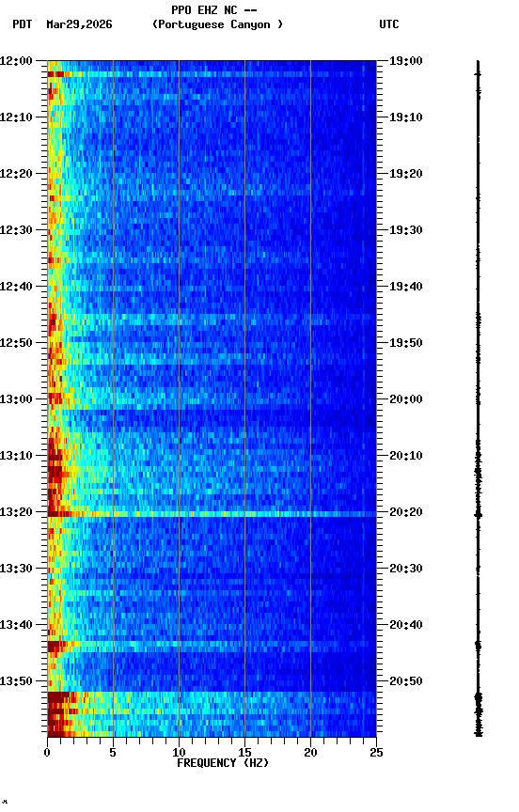Click the 'FREQUENCY (HZ)' axis title
This screenshot has height=812, width=519.
(x=223, y=763)
